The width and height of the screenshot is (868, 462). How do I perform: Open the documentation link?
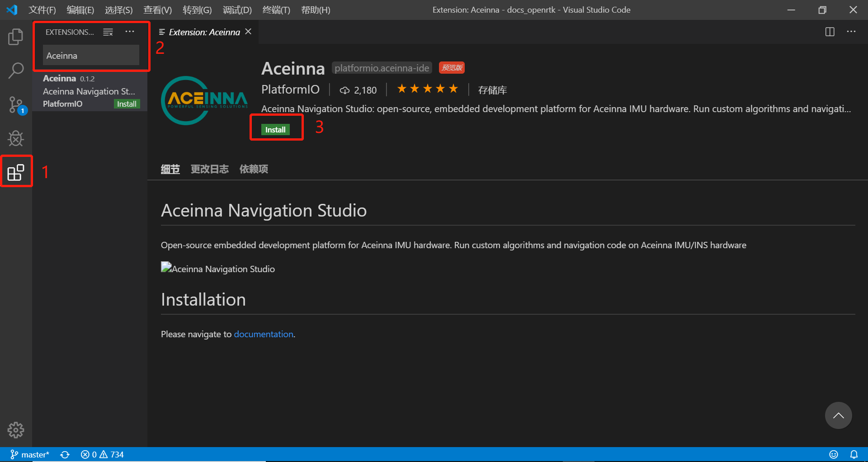coord(264,334)
